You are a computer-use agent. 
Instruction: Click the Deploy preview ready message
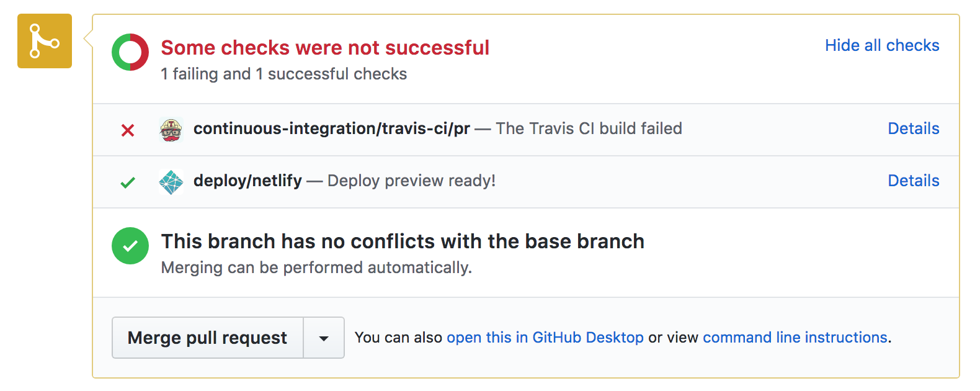point(411,181)
